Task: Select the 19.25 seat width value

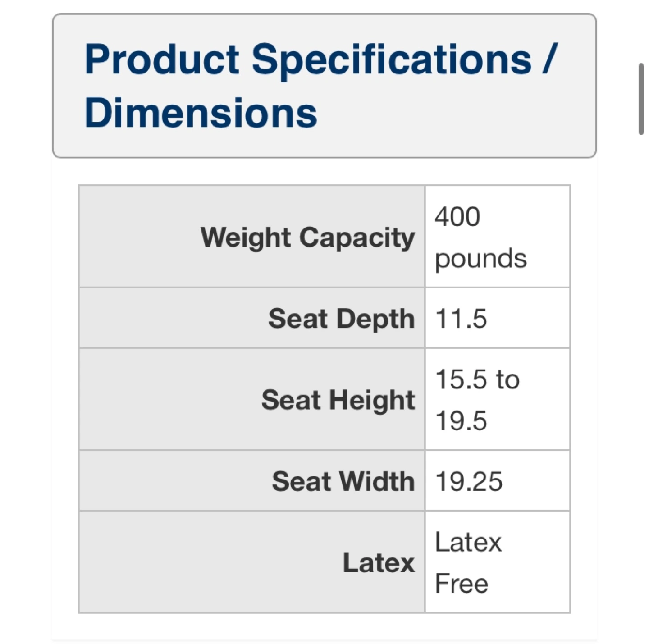Action: (469, 481)
